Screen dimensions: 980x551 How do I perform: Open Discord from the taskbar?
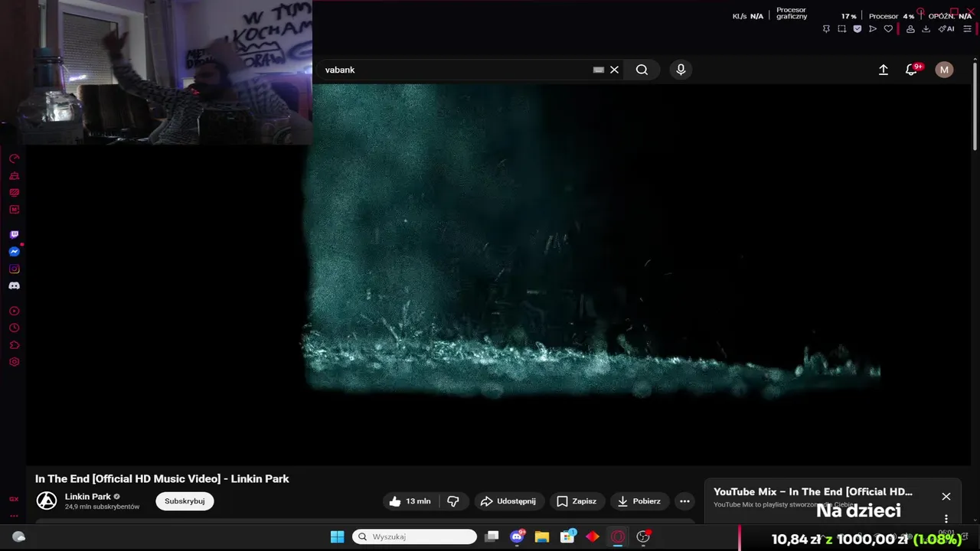pyautogui.click(x=518, y=536)
